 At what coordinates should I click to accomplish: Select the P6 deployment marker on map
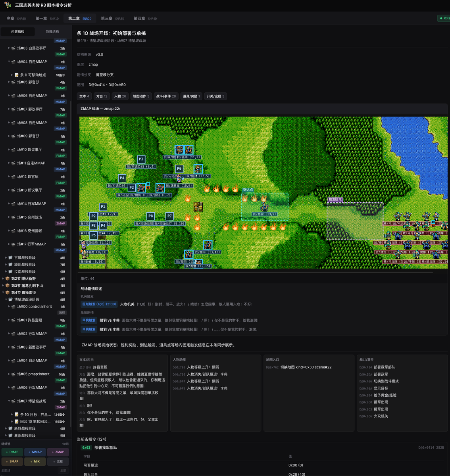click(x=179, y=169)
